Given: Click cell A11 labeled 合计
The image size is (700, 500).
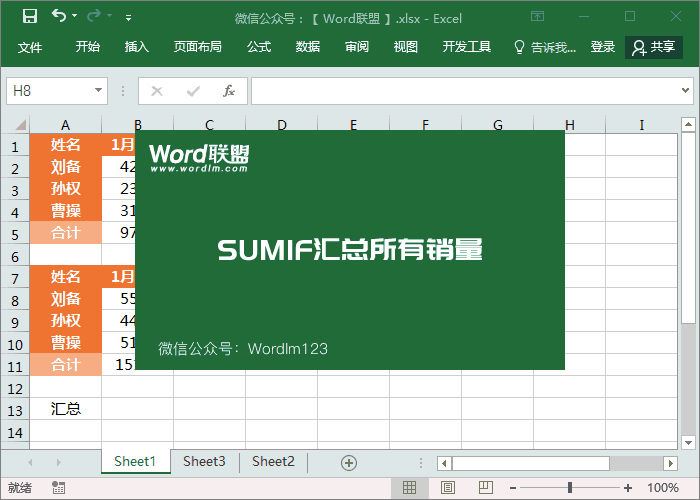Looking at the screenshot, I should [x=66, y=365].
